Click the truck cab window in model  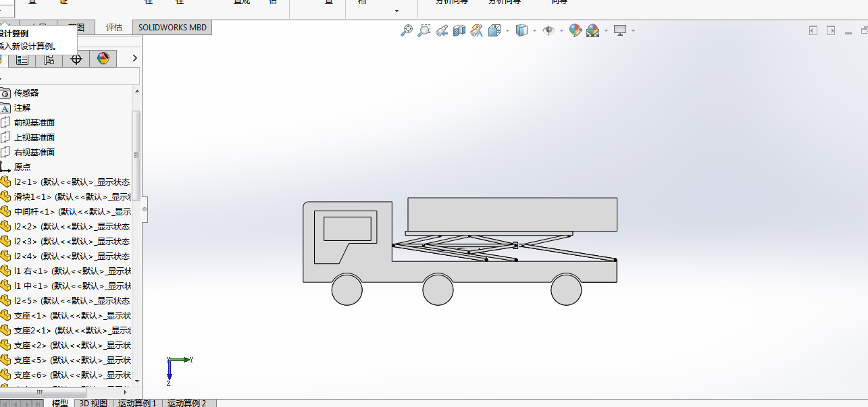347,229
